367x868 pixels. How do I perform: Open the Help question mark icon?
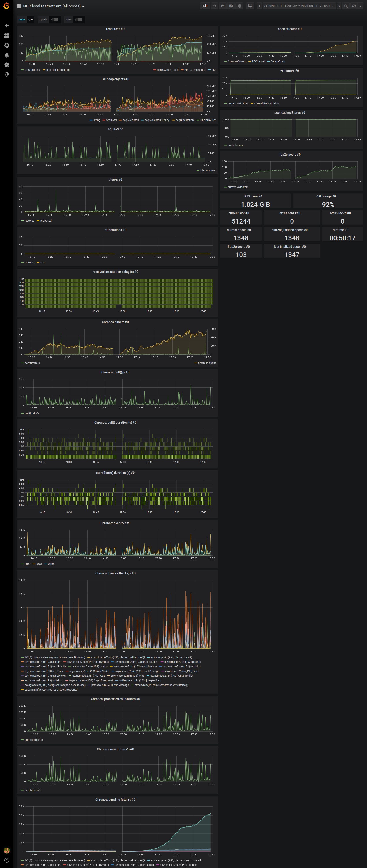coord(6,860)
